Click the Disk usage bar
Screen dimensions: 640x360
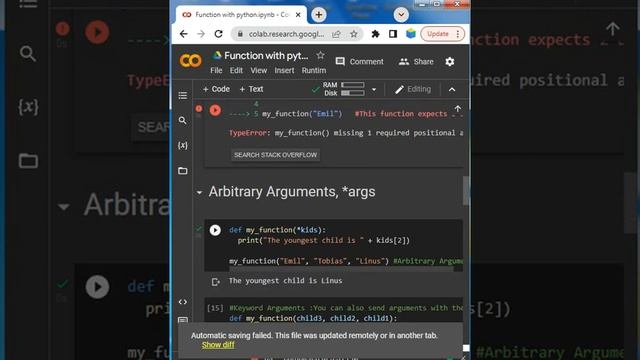(353, 93)
